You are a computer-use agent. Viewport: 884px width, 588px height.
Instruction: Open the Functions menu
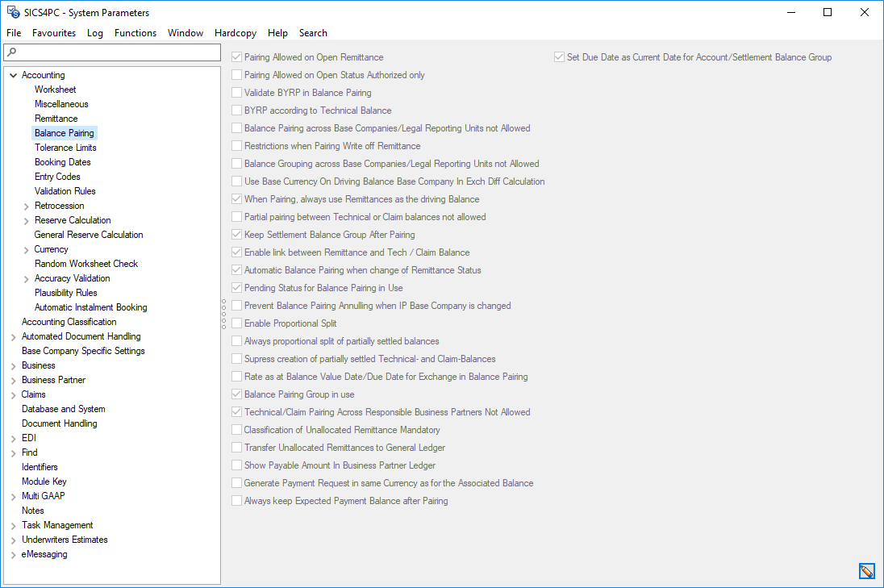tap(135, 33)
